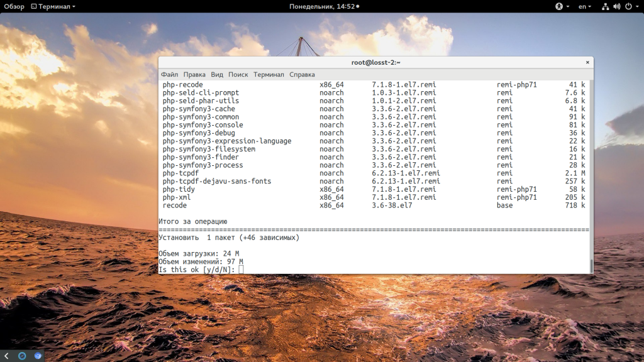Open the Вид menu
This screenshot has width=644, height=362.
[x=217, y=74]
